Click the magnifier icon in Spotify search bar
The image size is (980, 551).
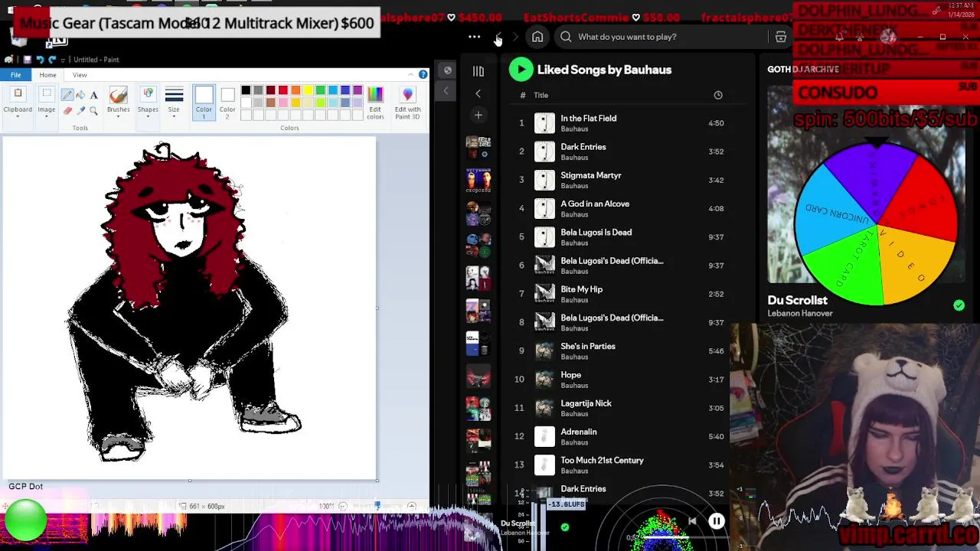(x=566, y=37)
